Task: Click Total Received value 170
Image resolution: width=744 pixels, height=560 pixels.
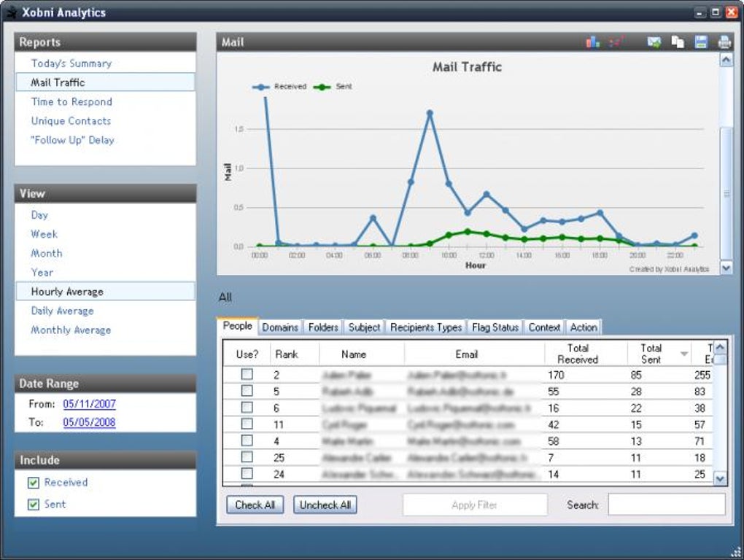Action: coord(556,375)
